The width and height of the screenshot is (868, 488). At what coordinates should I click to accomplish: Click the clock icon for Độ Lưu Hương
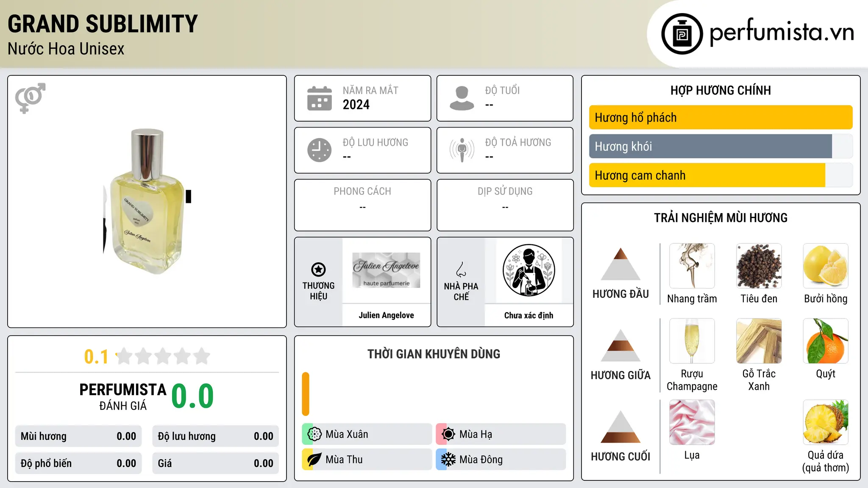pyautogui.click(x=320, y=150)
